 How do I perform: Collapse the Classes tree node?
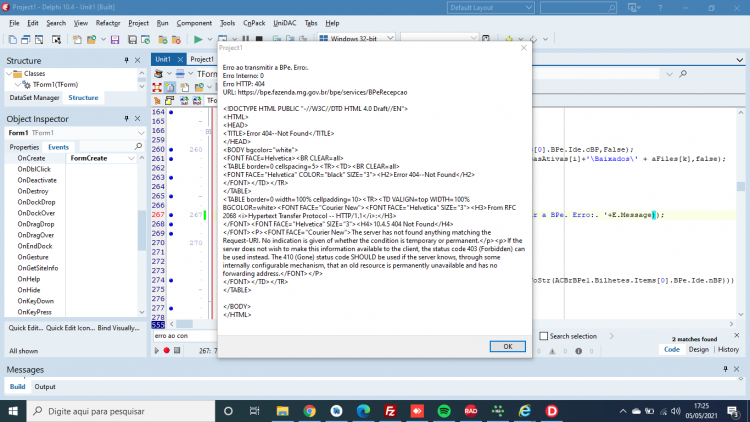pos(9,74)
